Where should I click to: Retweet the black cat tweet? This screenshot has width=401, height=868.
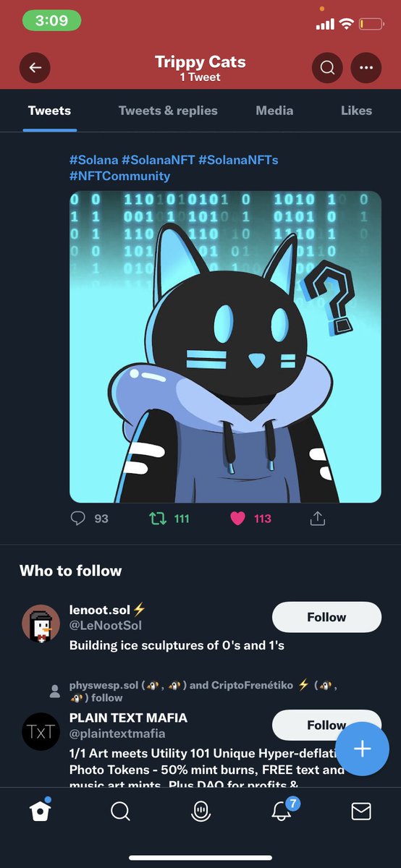pyautogui.click(x=157, y=519)
